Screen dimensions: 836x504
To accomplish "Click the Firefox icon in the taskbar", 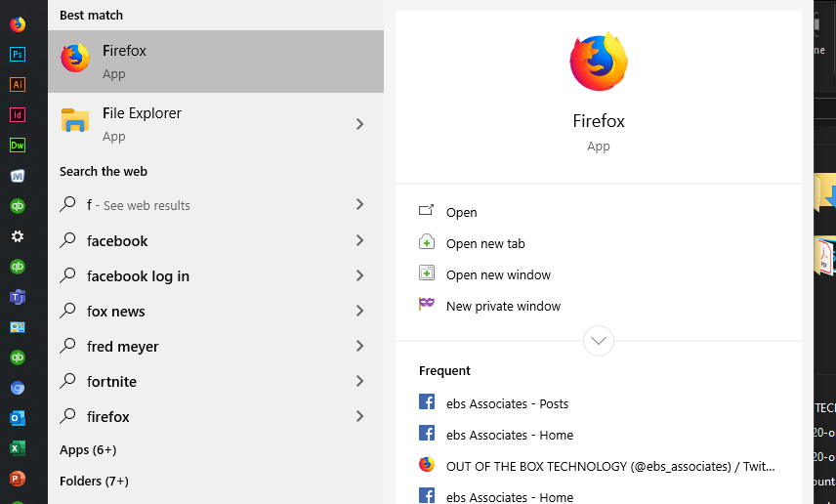I will [18, 24].
